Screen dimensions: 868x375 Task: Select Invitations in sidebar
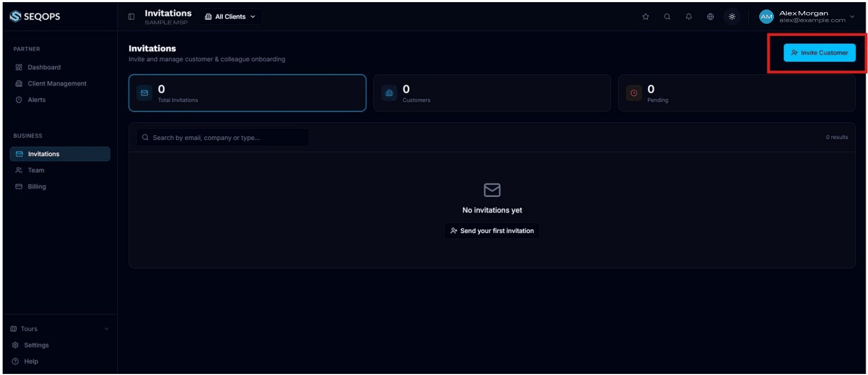(x=60, y=154)
